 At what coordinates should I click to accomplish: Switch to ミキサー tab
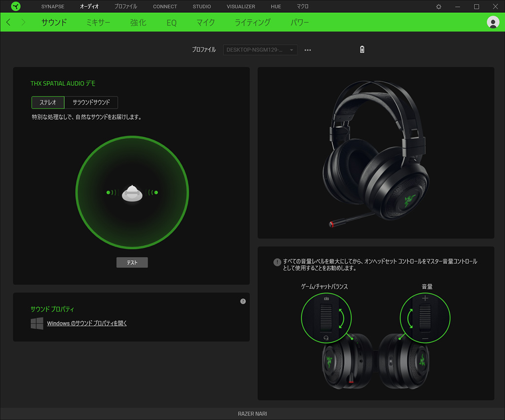point(98,22)
